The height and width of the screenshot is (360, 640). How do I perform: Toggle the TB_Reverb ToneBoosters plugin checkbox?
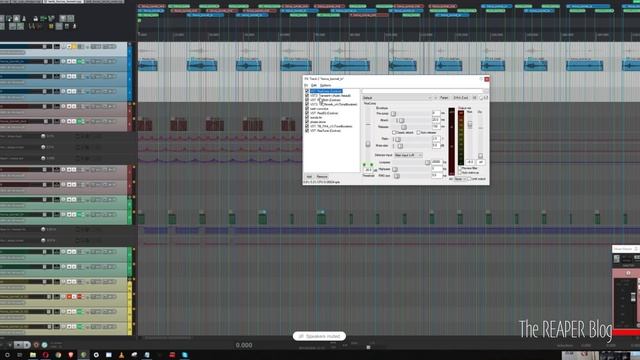(x=307, y=104)
